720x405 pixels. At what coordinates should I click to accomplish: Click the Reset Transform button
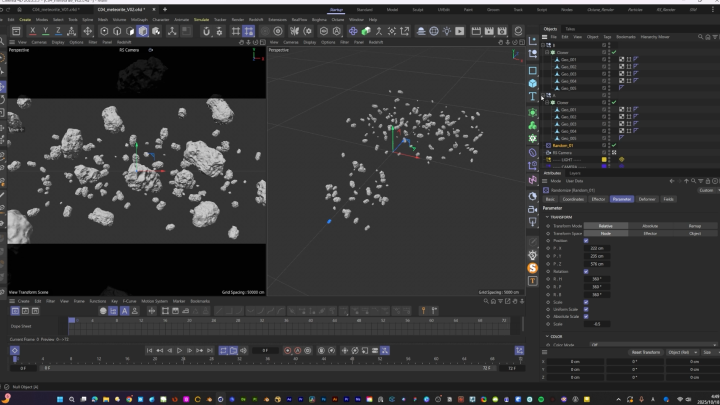(x=645, y=352)
